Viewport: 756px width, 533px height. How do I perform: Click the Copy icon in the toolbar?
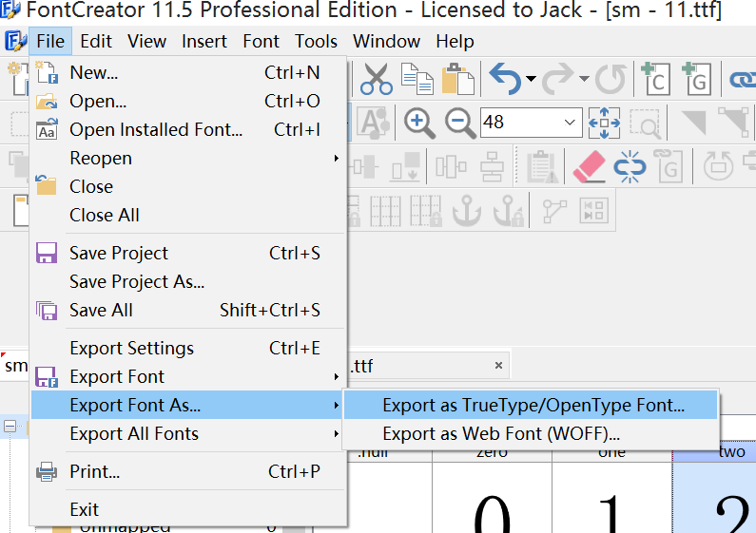pyautogui.click(x=417, y=79)
